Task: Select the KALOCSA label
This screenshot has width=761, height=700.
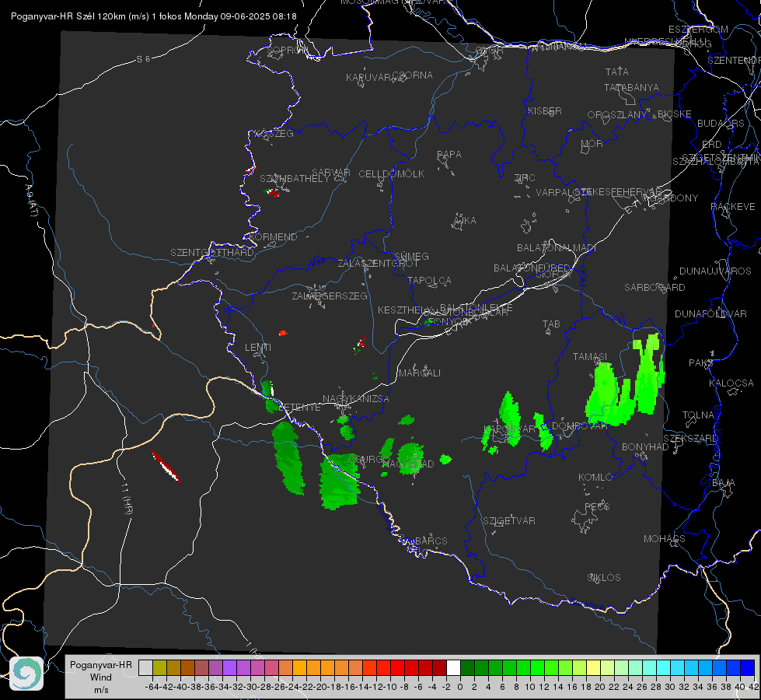Action: pos(731,383)
